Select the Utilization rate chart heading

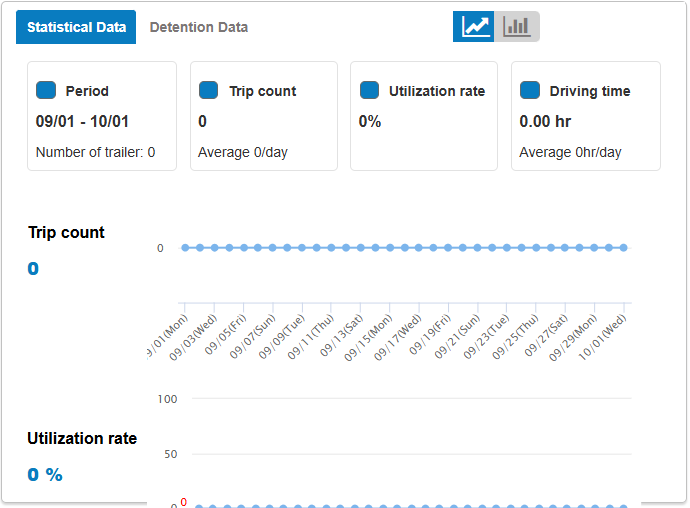click(x=82, y=438)
